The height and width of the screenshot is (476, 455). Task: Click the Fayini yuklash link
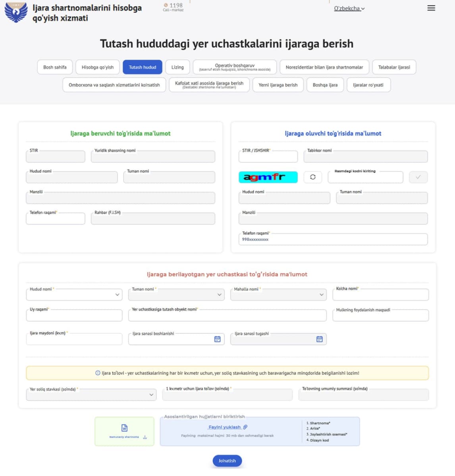coord(225,427)
